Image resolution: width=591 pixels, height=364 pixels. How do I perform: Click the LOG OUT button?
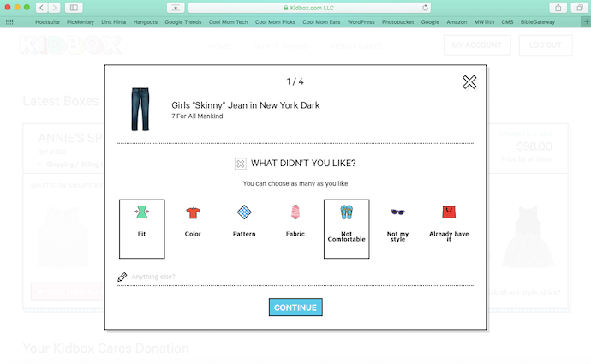click(x=546, y=45)
